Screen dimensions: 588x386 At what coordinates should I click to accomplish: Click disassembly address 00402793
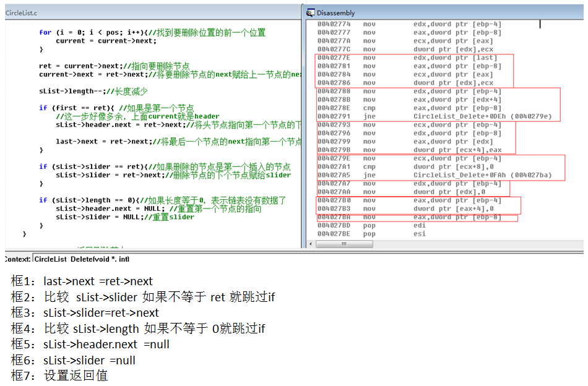tap(334, 125)
